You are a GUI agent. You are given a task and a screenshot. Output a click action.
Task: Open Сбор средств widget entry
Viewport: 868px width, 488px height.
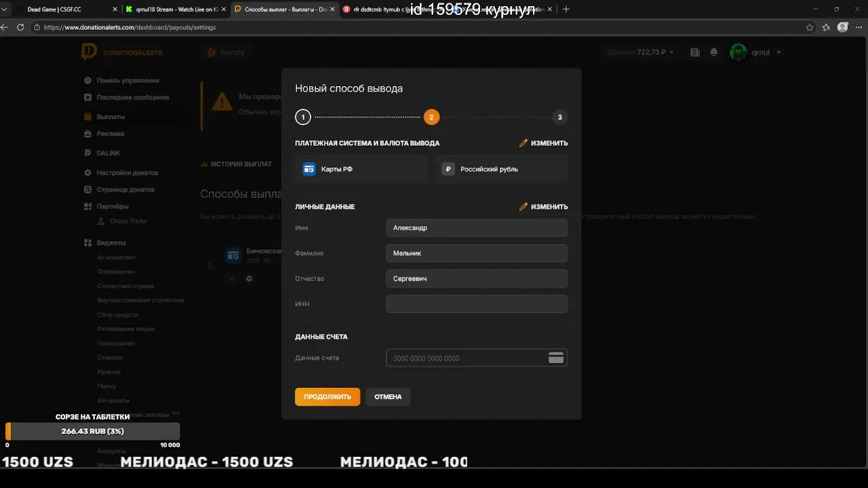117,314
